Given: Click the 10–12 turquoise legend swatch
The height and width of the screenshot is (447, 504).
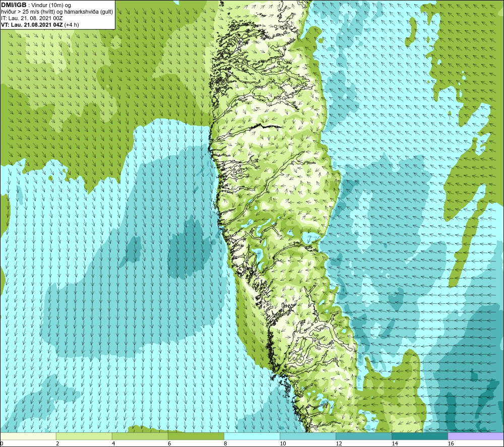Looking at the screenshot, I should pyautogui.click(x=308, y=436).
